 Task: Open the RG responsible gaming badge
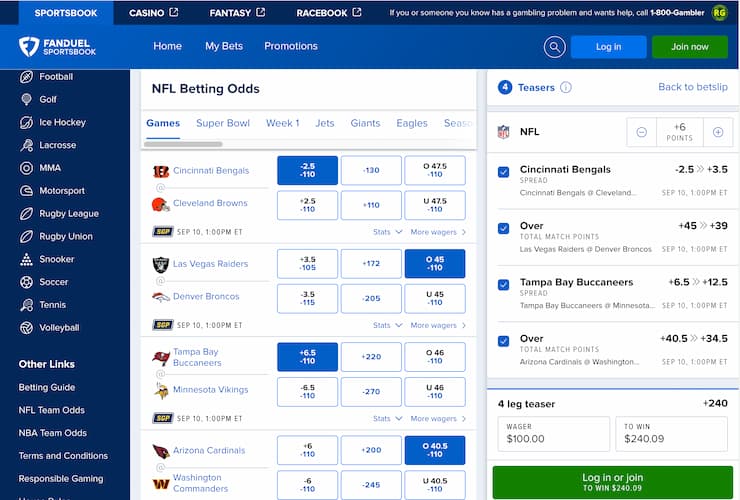point(719,13)
